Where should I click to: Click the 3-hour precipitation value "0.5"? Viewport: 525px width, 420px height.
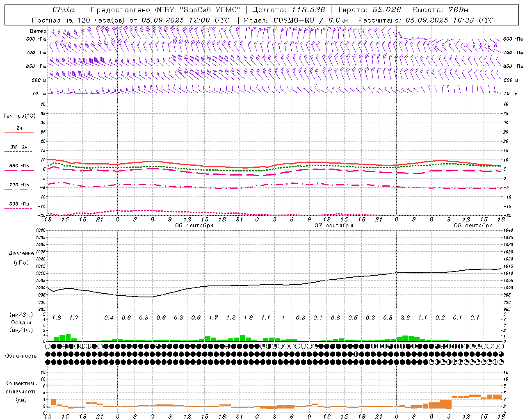(353, 318)
